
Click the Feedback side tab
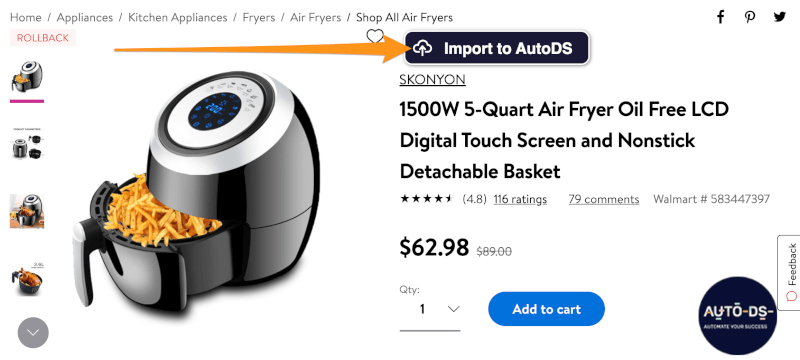click(x=789, y=272)
